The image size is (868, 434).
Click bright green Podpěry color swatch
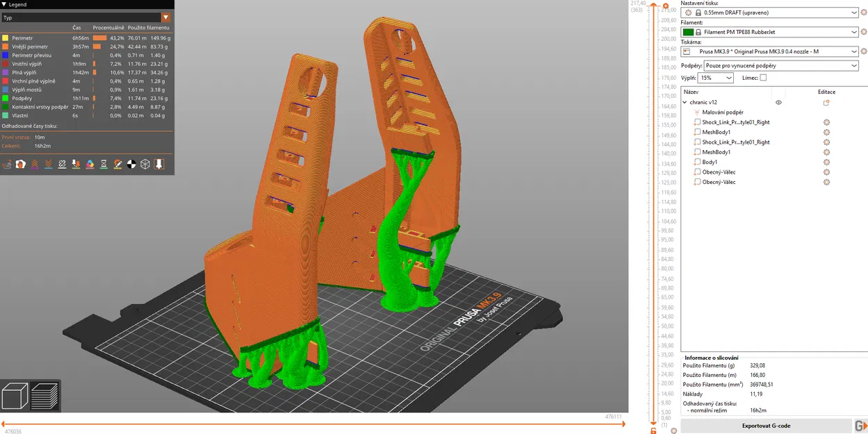[x=6, y=99]
